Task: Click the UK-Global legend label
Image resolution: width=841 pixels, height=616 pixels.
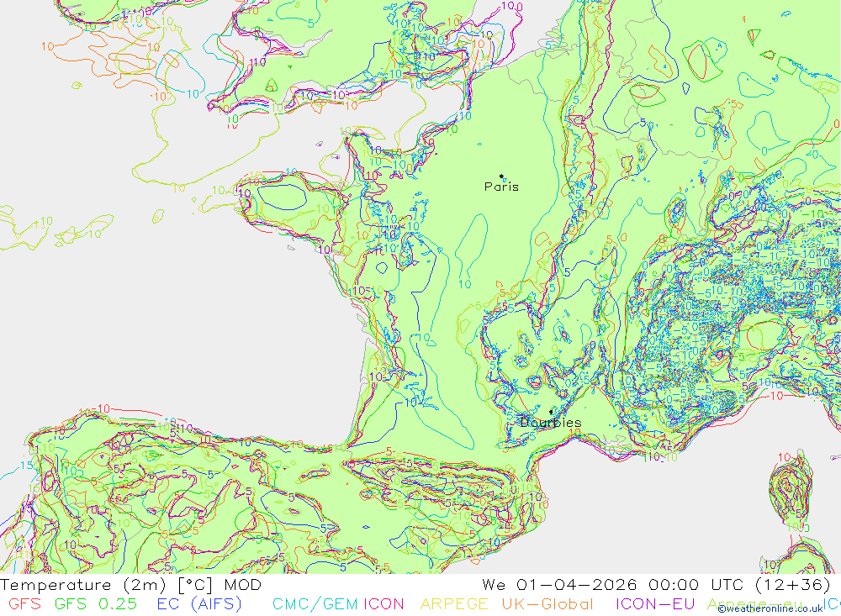Action: point(547,604)
